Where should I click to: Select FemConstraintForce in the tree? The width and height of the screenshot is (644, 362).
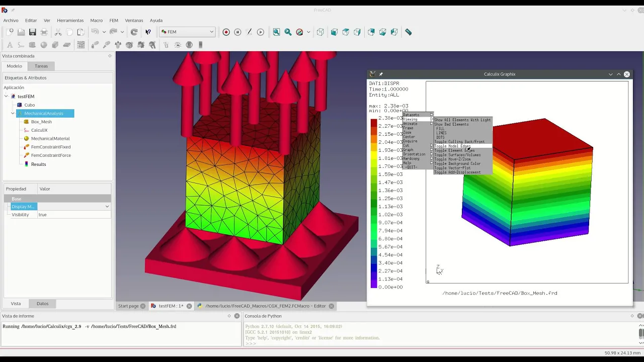[x=51, y=155]
